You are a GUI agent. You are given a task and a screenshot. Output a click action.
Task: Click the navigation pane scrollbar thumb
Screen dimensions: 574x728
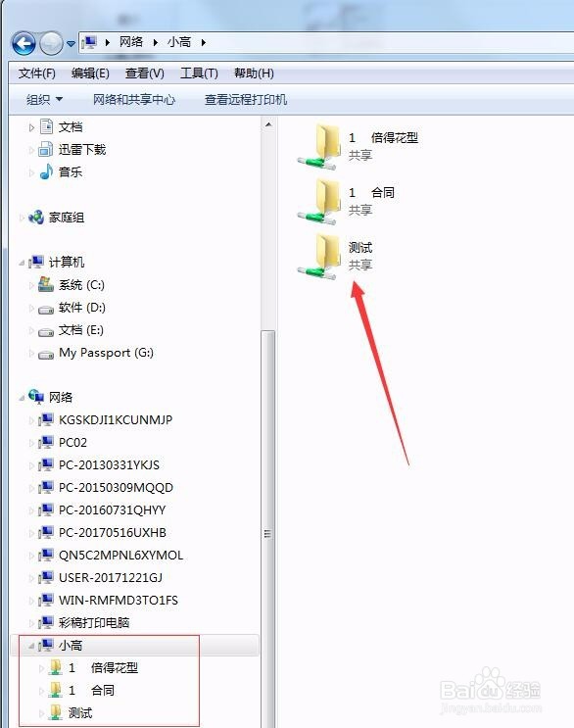pyautogui.click(x=267, y=533)
